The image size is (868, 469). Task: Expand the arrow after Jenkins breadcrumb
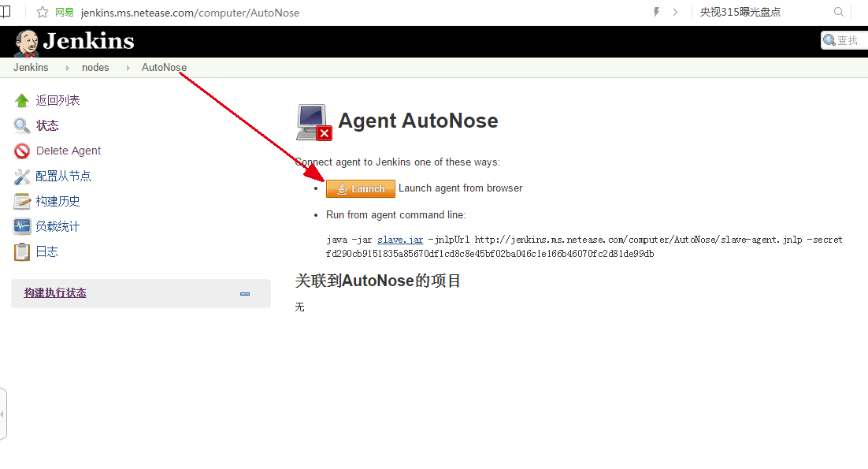68,68
